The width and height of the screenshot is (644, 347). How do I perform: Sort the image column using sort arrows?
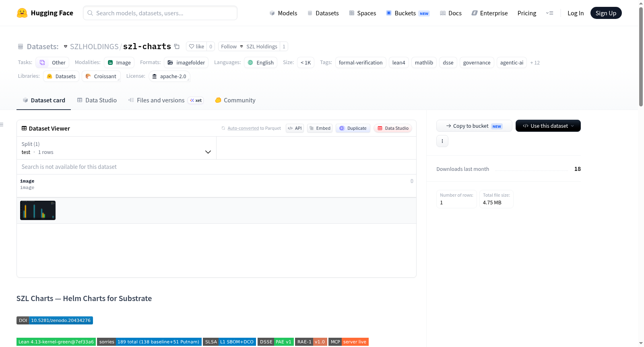pos(412,181)
